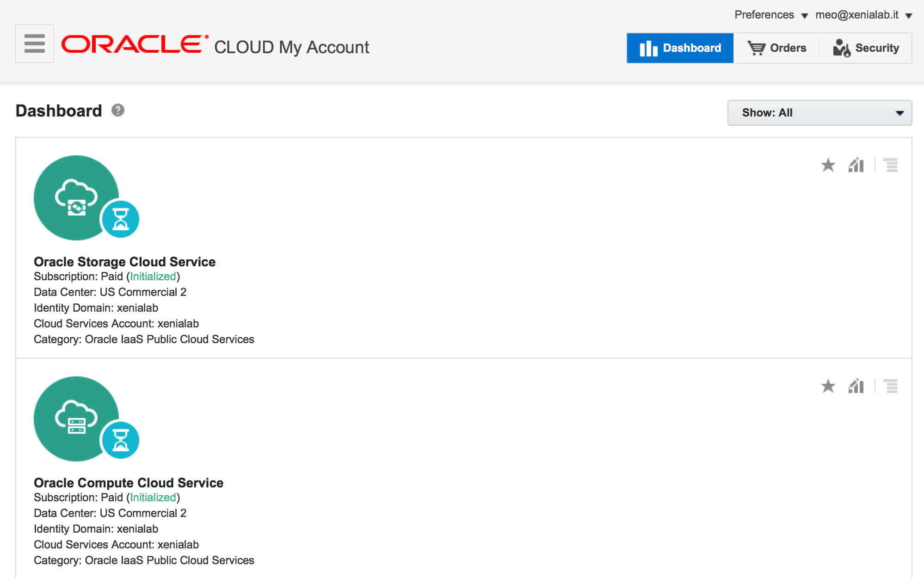Click Data Center text in Storage card

point(110,292)
